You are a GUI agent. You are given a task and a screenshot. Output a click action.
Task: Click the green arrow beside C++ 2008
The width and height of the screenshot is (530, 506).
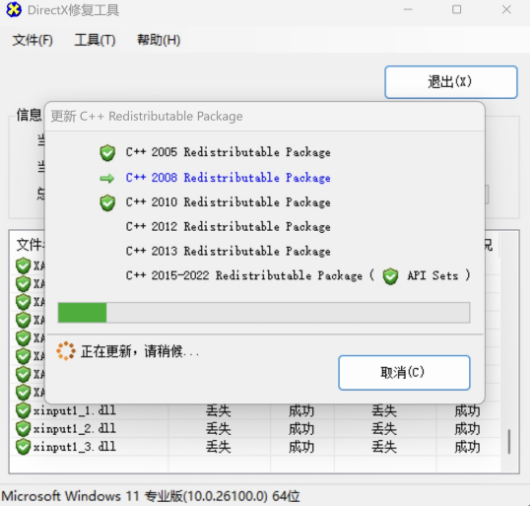pyautogui.click(x=107, y=178)
